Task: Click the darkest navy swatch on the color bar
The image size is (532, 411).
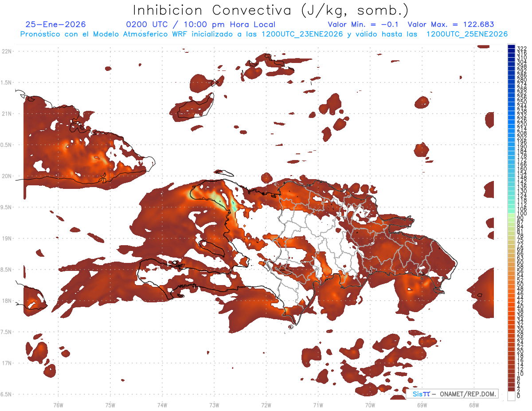Action: 511,47
